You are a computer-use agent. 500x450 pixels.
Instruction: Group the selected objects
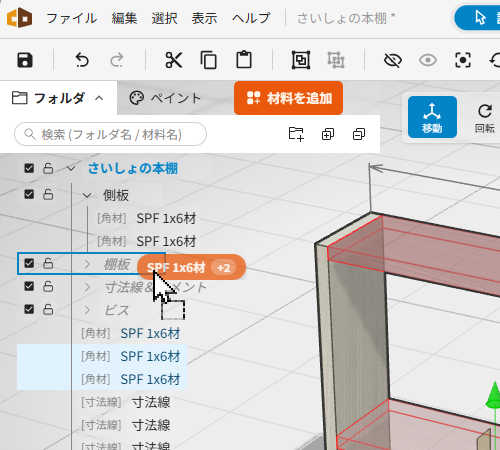tap(301, 60)
